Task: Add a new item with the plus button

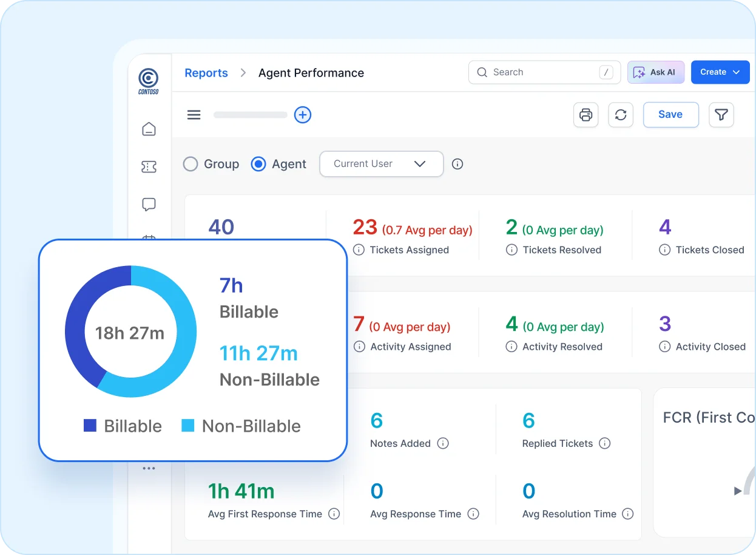Action: tap(303, 115)
